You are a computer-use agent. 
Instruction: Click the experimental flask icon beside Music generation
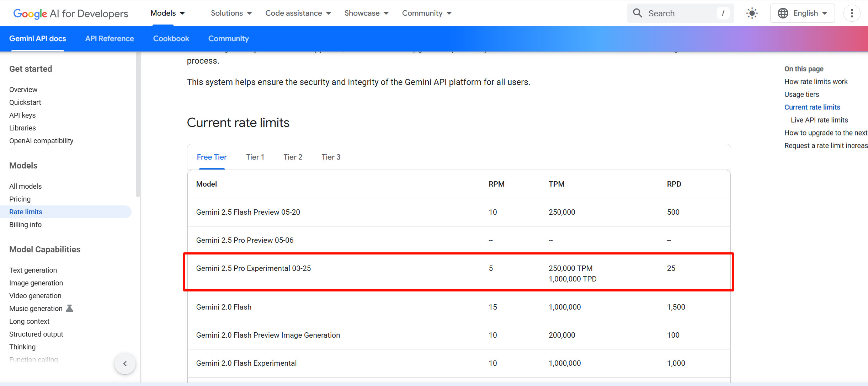pyautogui.click(x=70, y=308)
